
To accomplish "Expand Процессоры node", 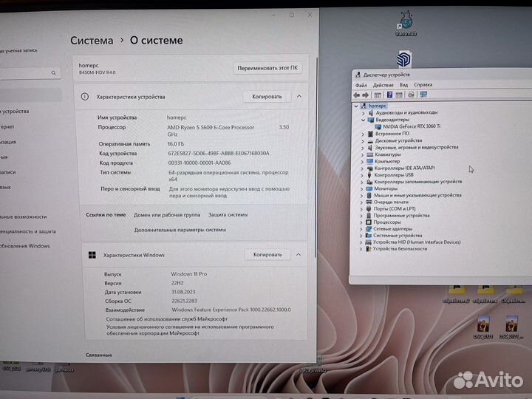I will [x=361, y=222].
